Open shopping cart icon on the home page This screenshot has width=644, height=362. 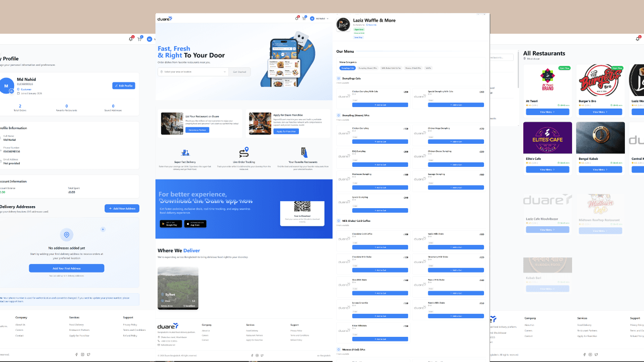pos(304,19)
